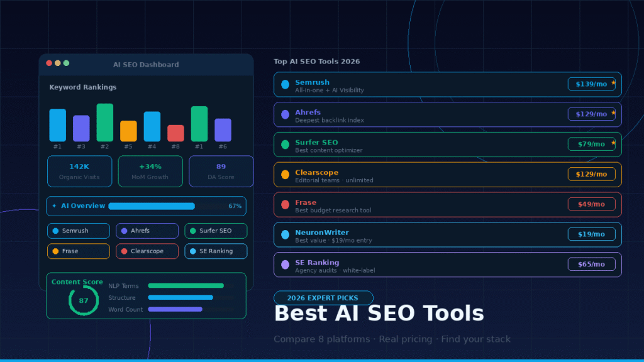Click the Clearscope tool name link

coord(317,172)
